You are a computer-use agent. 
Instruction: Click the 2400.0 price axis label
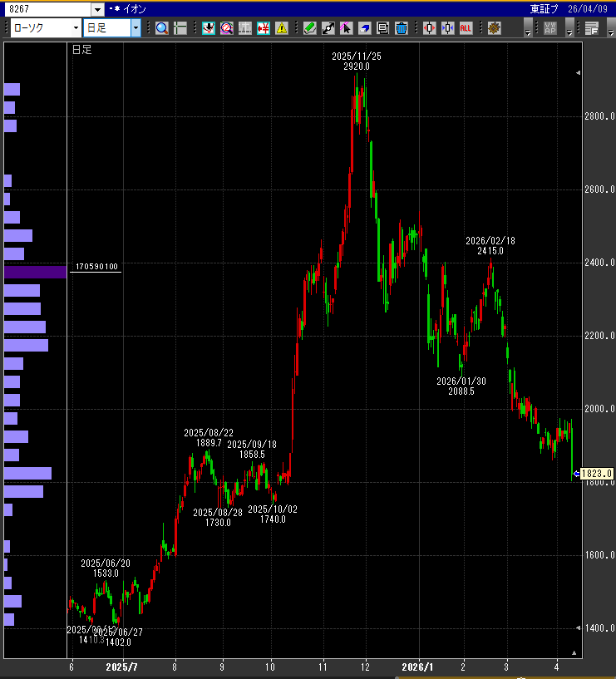(599, 263)
